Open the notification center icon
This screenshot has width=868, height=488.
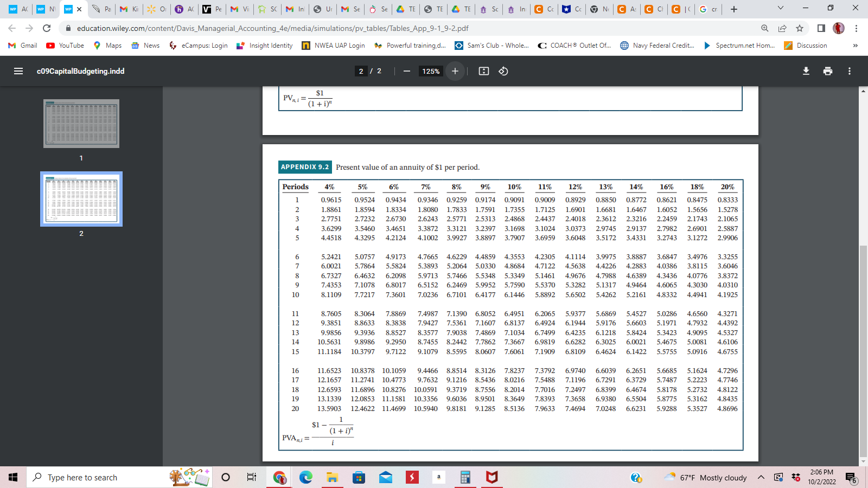pos(851,478)
